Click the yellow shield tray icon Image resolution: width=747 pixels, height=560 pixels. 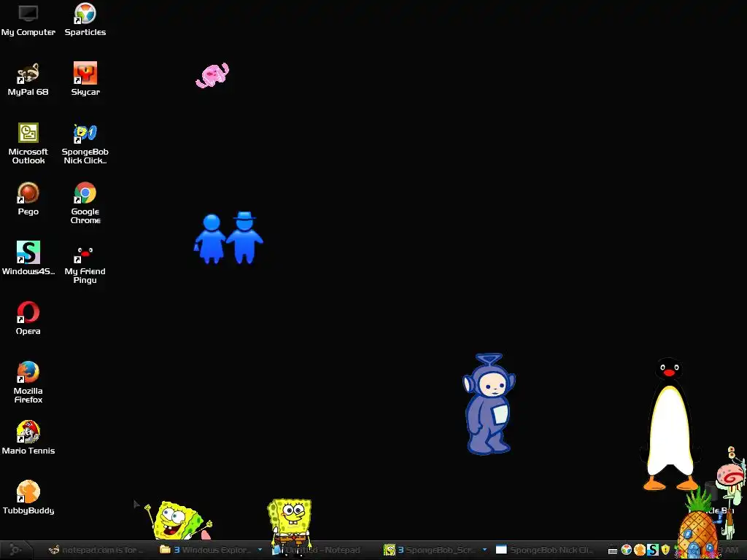(665, 550)
